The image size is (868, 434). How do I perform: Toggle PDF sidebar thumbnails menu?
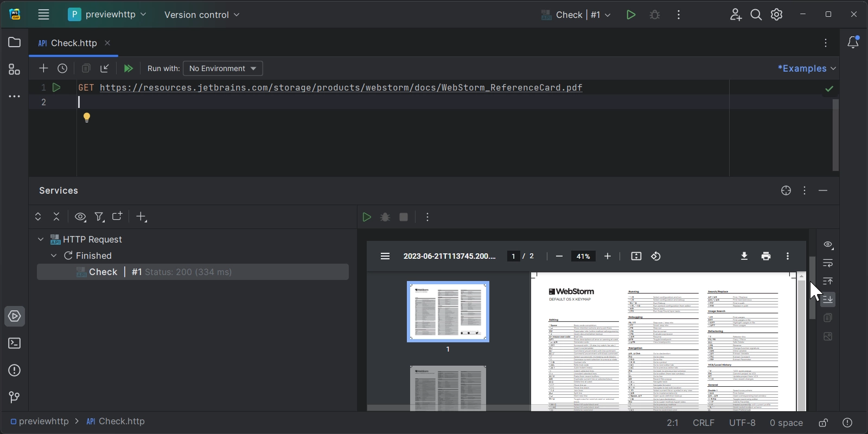coord(385,256)
